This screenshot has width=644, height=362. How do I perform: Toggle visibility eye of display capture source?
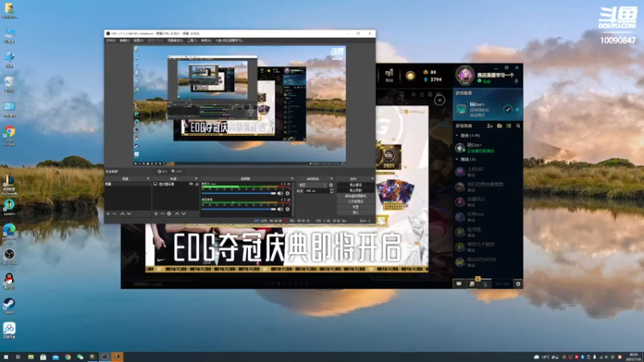(191, 184)
